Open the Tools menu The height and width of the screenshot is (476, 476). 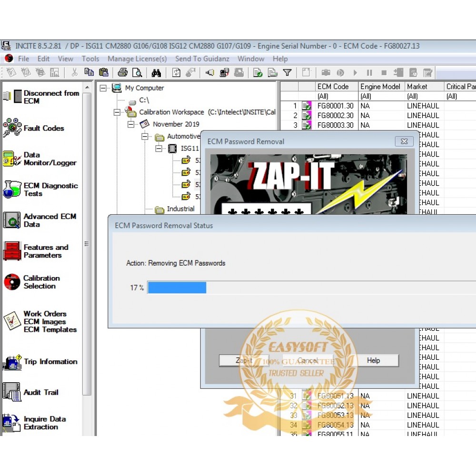pyautogui.click(x=90, y=59)
